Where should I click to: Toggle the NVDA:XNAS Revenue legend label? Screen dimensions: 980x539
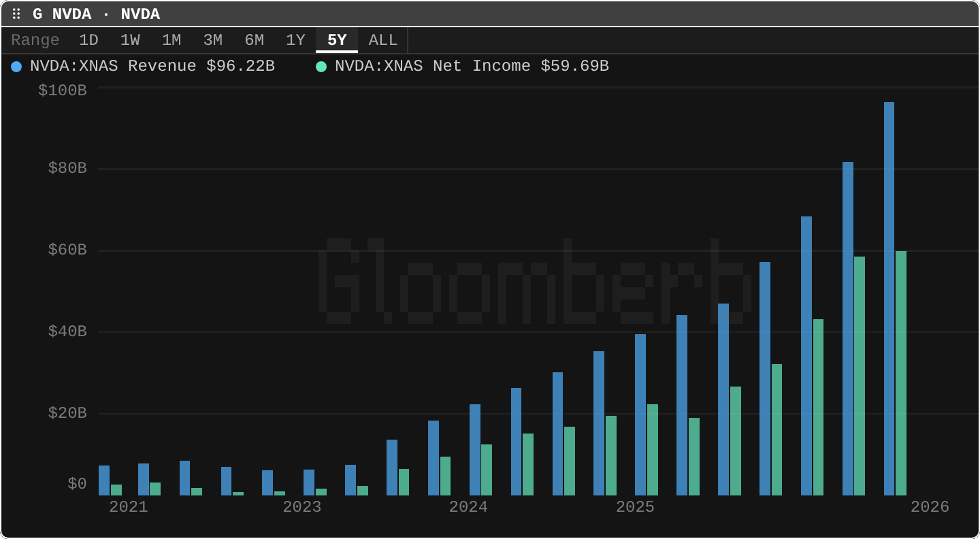152,66
